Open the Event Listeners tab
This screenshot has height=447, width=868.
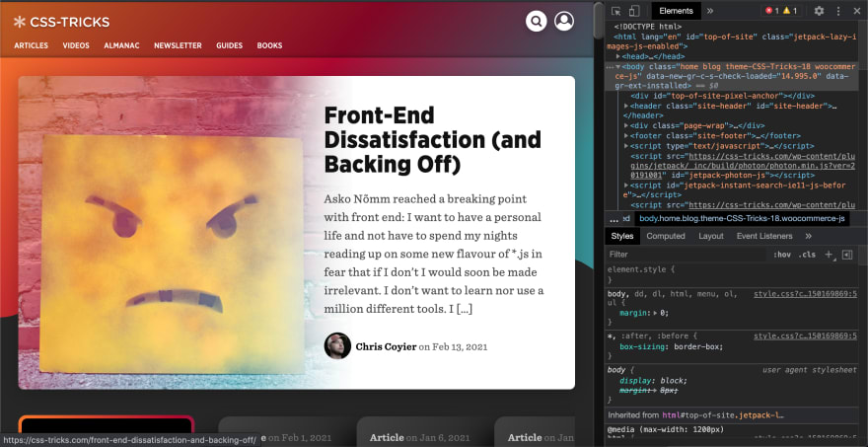[x=763, y=236]
